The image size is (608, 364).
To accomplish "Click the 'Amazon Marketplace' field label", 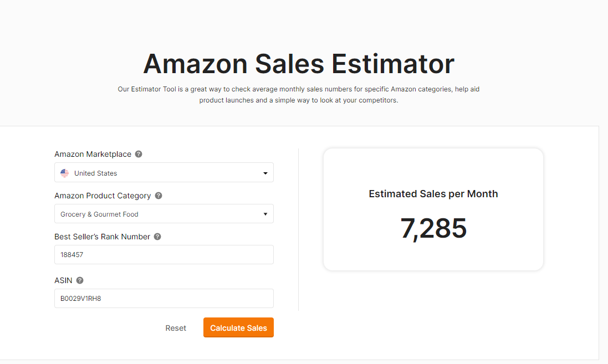I will click(93, 154).
